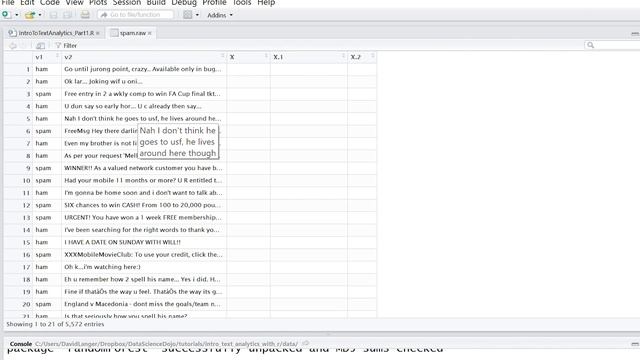Viewport: 640px width, 360px height.
Task: Open the Plots menu
Action: coord(98,3)
